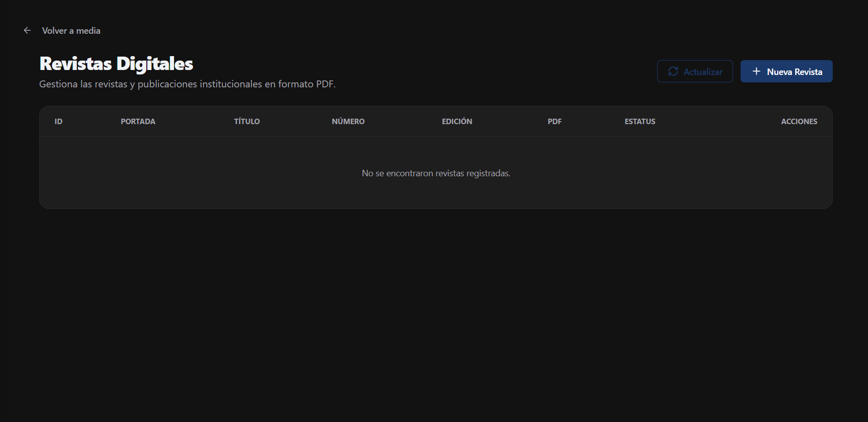Go back via Volver a media link
868x422 pixels.
coord(71,31)
